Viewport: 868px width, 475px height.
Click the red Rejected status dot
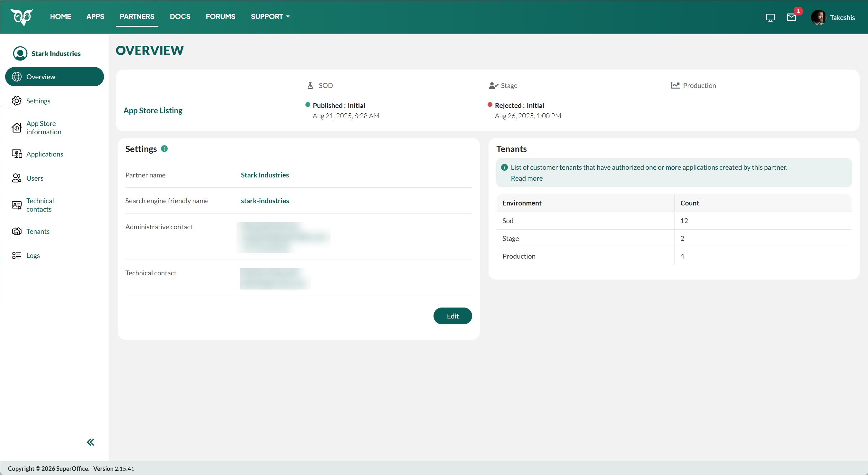point(490,105)
